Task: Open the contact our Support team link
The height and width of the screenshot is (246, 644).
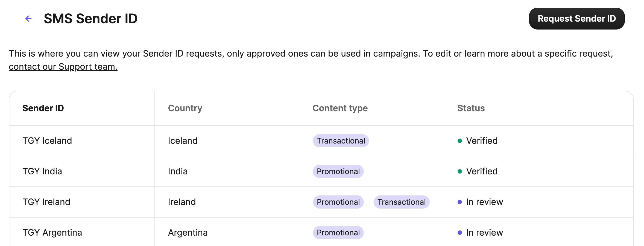Action: [63, 67]
